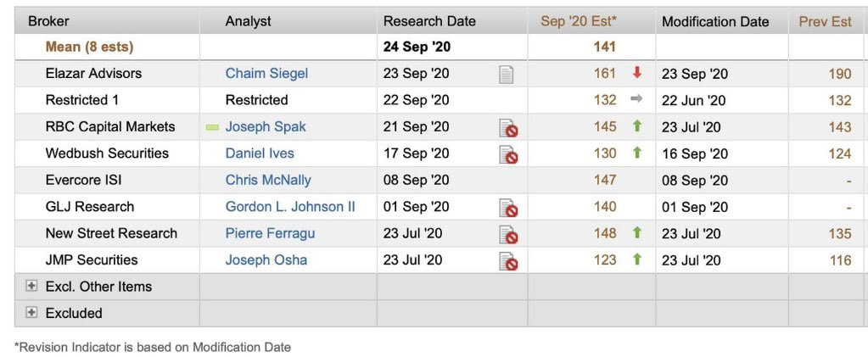
Task: Click red down arrow beside estimate 161
Action: [x=636, y=73]
